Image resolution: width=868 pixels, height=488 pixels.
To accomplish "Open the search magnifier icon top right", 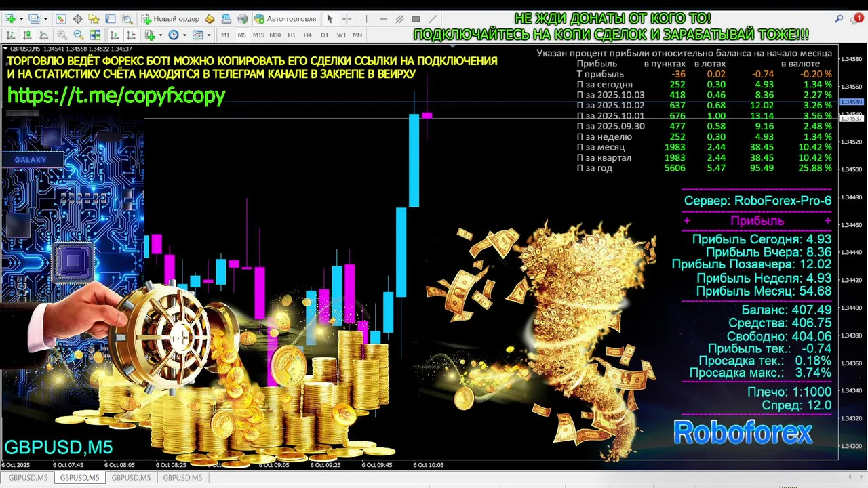I will (x=840, y=19).
